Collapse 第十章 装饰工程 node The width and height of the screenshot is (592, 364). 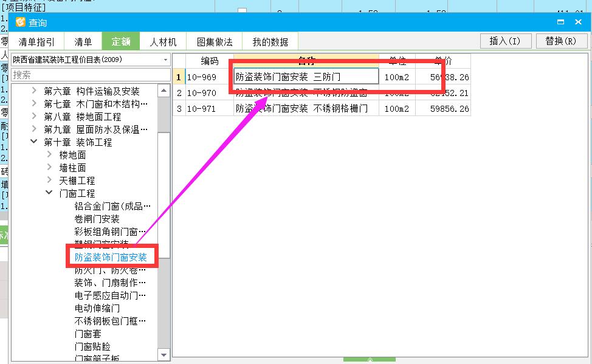(x=34, y=142)
